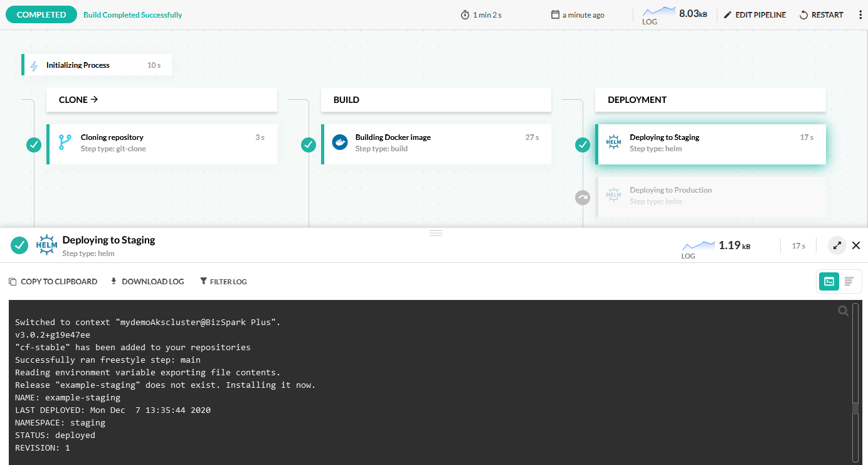The image size is (868, 465).
Task: Click DOWNLOAD LOG to save the log
Action: pyautogui.click(x=147, y=282)
